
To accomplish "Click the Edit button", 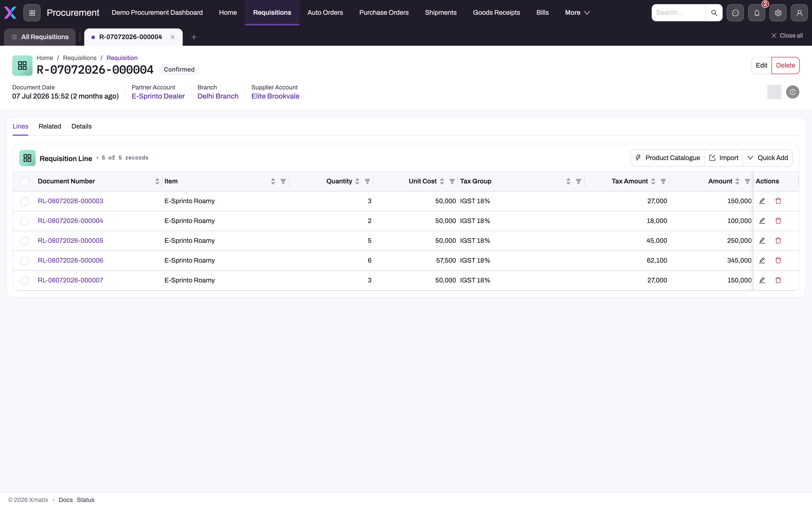I will 761,66.
